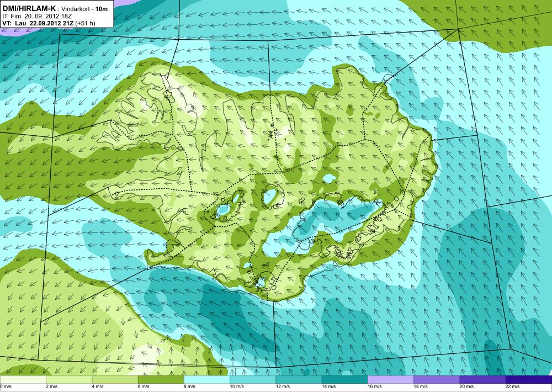Click the lavender swatch between 16 and 18 m/s
The width and height of the screenshot is (552, 392).
pyautogui.click(x=391, y=380)
